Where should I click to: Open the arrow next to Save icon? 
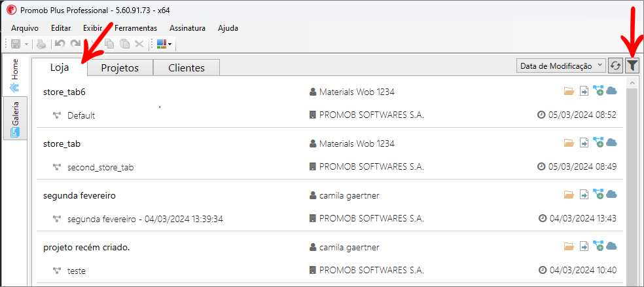pyautogui.click(x=26, y=44)
